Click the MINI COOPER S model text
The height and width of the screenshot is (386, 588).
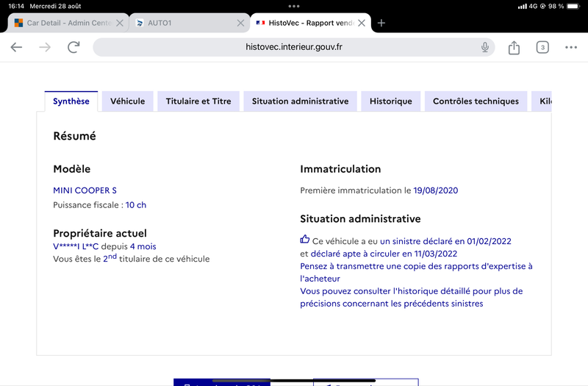(85, 190)
